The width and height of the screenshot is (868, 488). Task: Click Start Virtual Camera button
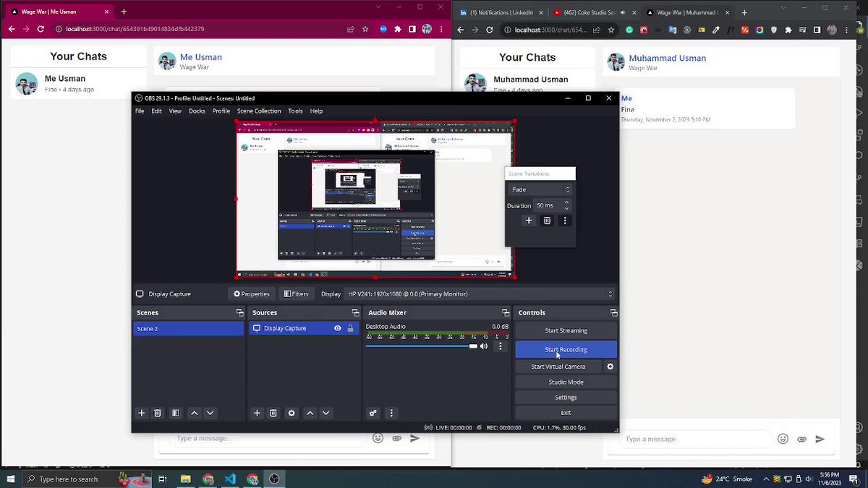[558, 367]
